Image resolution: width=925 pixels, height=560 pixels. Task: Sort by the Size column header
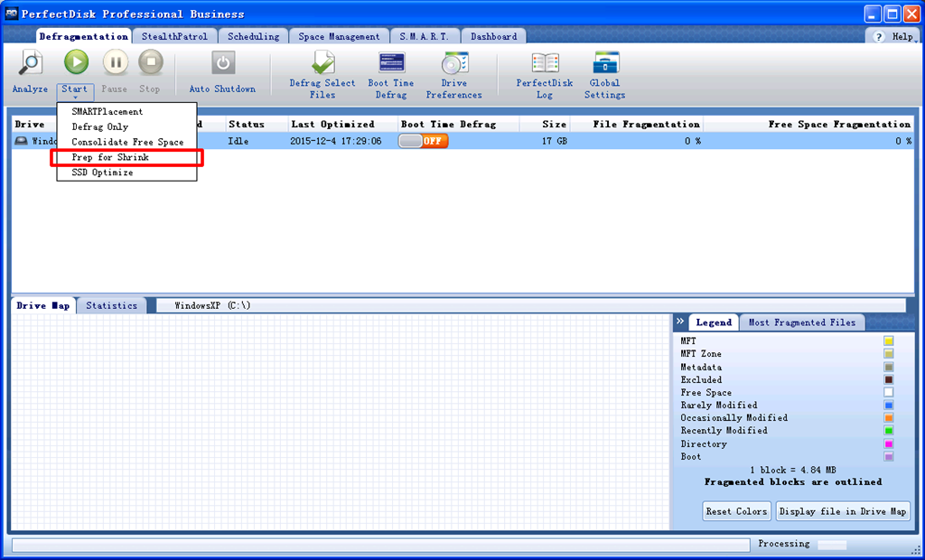(545, 125)
